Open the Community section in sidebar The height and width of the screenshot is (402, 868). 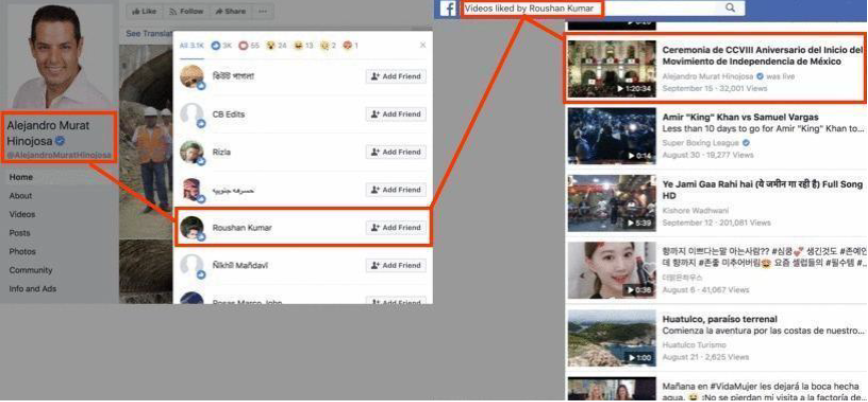tap(30, 270)
